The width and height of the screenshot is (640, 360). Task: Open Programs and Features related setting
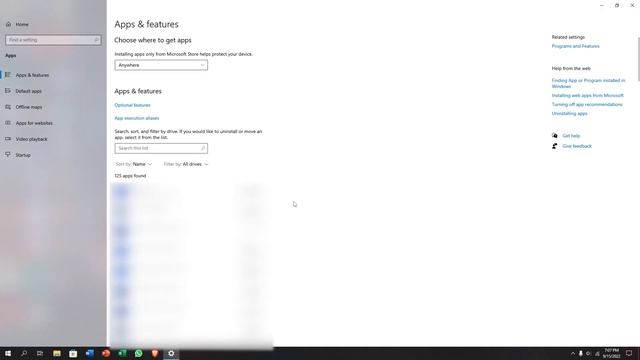tap(576, 46)
